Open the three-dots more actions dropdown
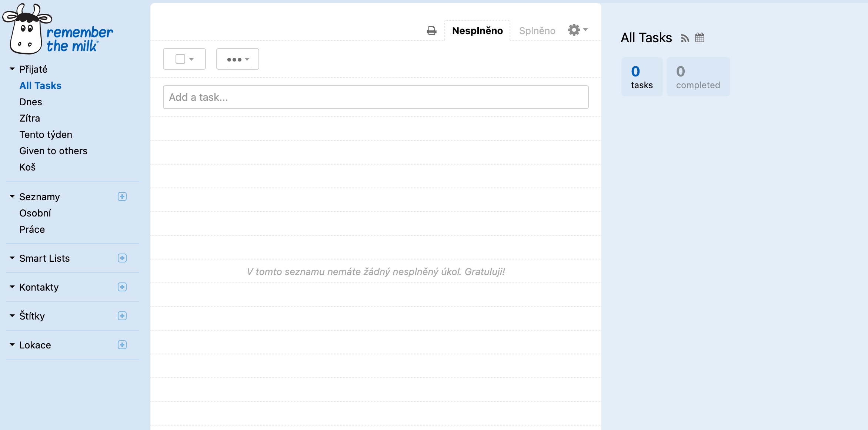Screen dimensions: 868x430 pyautogui.click(x=237, y=59)
